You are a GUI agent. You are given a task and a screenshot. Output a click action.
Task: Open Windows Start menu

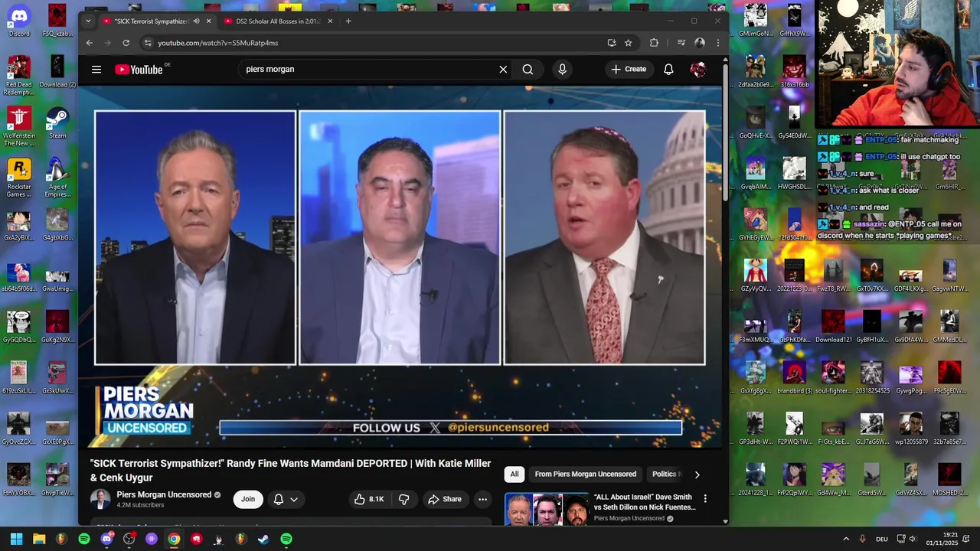click(16, 539)
